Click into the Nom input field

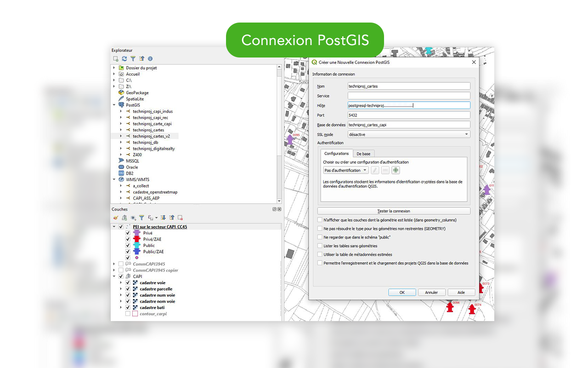tap(409, 86)
